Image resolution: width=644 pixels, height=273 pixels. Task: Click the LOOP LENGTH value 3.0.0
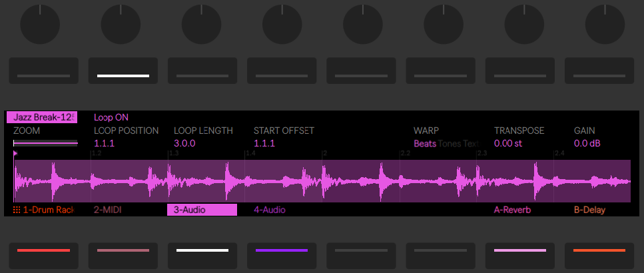tap(184, 144)
